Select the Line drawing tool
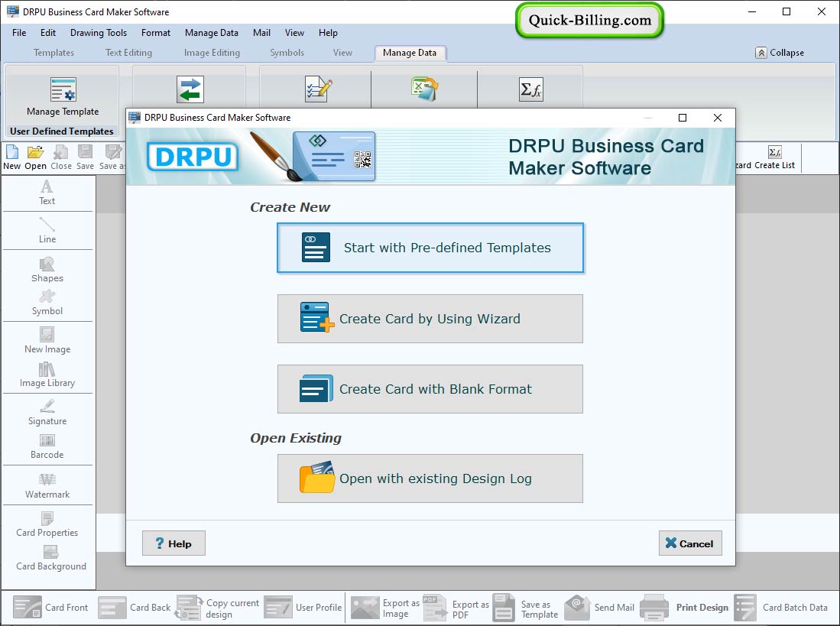The height and width of the screenshot is (626, 840). tap(47, 231)
